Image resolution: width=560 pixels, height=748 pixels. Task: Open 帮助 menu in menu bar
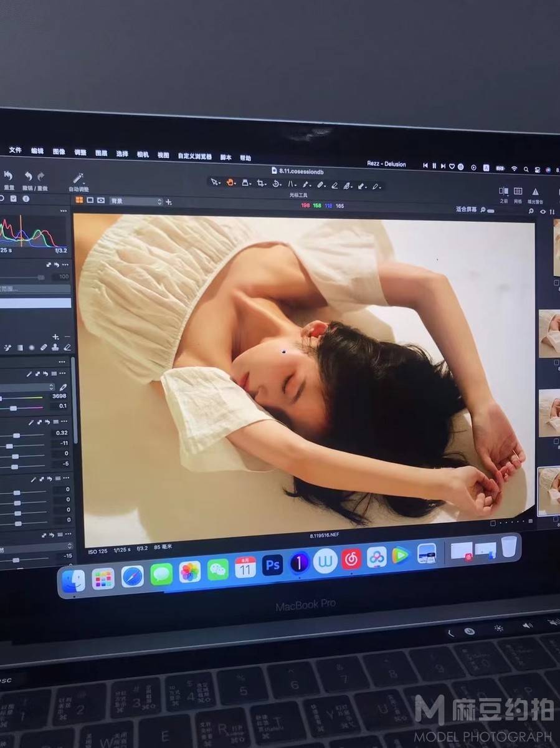point(245,158)
